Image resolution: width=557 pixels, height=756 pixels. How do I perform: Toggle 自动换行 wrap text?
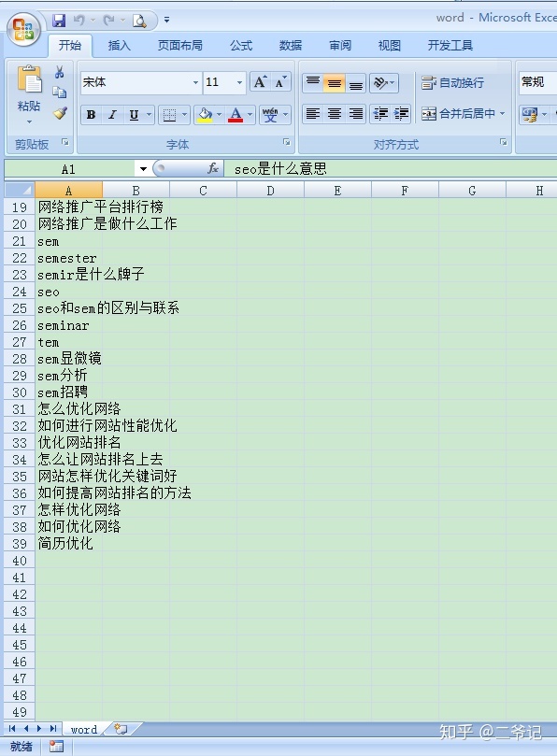click(452, 82)
